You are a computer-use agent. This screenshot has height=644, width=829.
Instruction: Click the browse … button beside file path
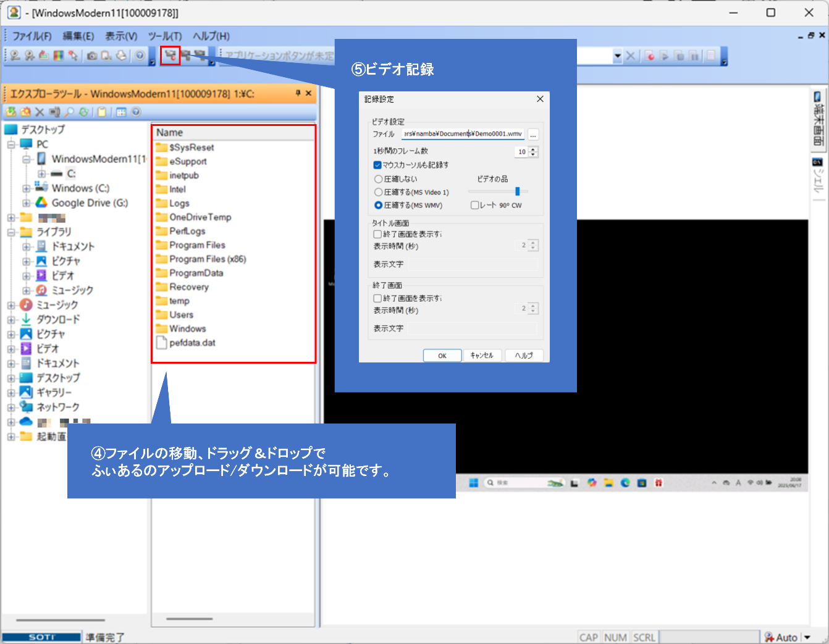[x=533, y=134]
